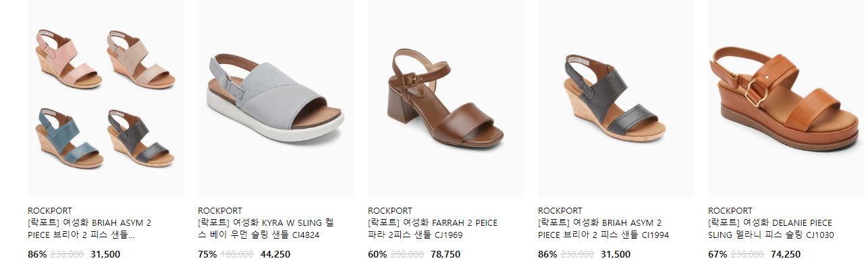Open the navy BRIAH ASYM wedge sandal image
Viewport: 868px width, 271px height.
tap(616, 98)
